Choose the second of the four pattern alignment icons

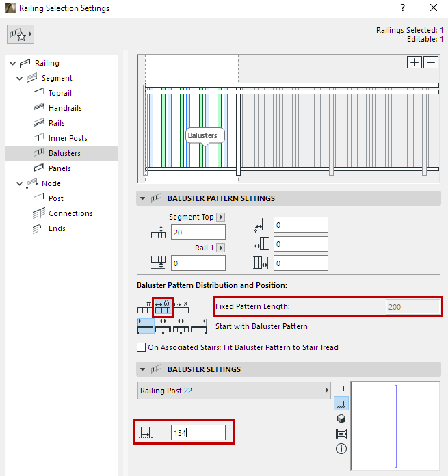tap(163, 326)
